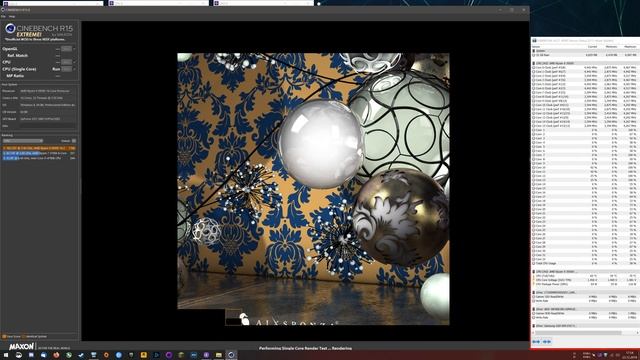Open the File menu in Cinebench
The image size is (640, 360).
[x=3, y=16]
